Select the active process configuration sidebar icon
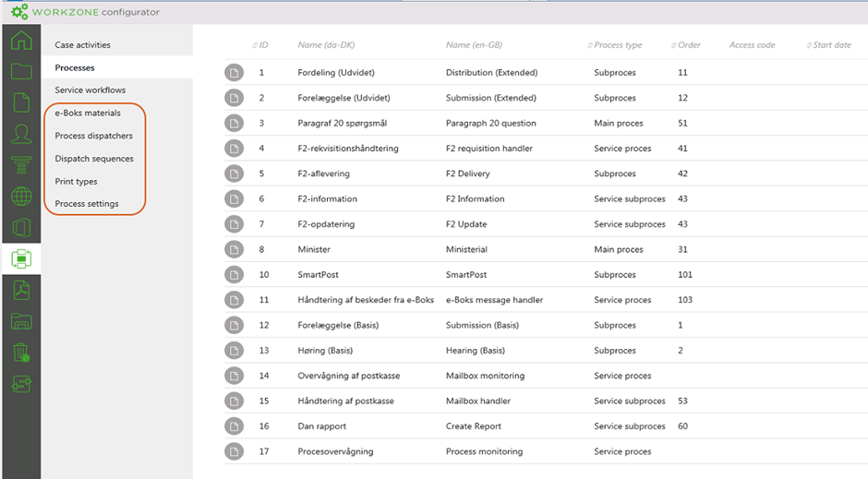This screenshot has height=479, width=868. (x=21, y=258)
